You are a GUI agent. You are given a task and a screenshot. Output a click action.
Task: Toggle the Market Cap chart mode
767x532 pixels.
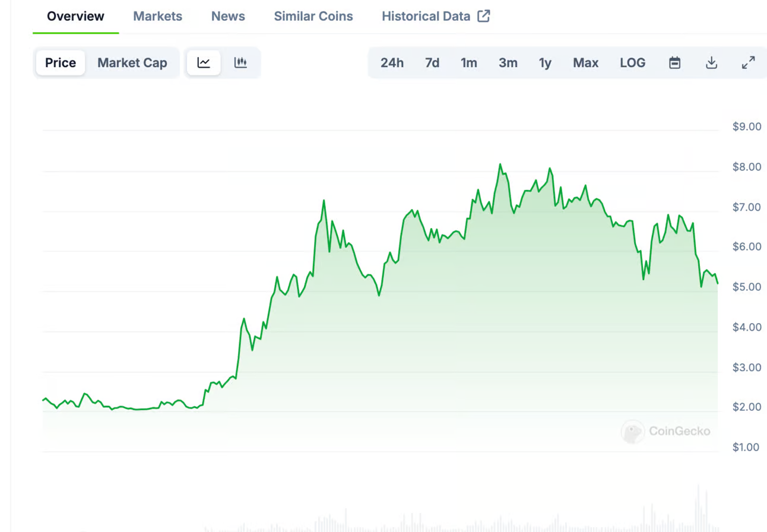132,63
